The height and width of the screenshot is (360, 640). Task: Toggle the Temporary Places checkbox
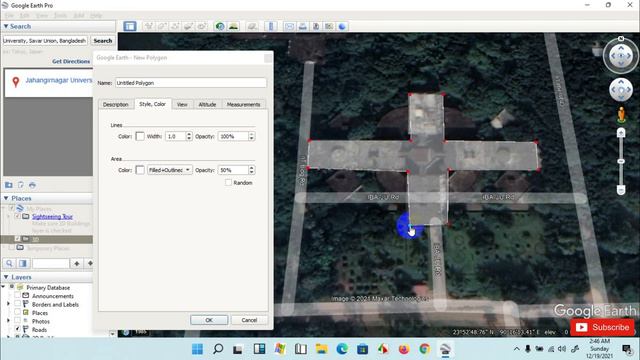tap(11, 247)
